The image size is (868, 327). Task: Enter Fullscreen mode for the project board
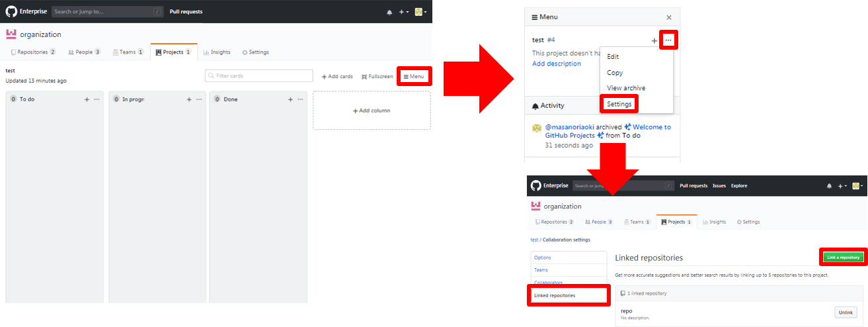click(377, 77)
